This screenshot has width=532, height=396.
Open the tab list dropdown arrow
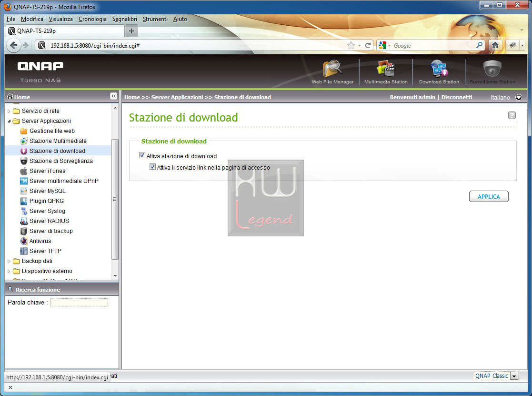click(522, 30)
